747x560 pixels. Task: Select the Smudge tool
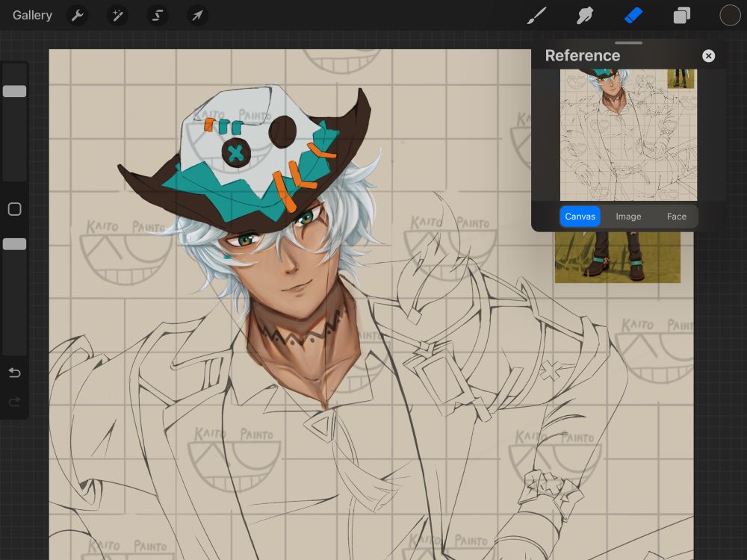click(585, 15)
